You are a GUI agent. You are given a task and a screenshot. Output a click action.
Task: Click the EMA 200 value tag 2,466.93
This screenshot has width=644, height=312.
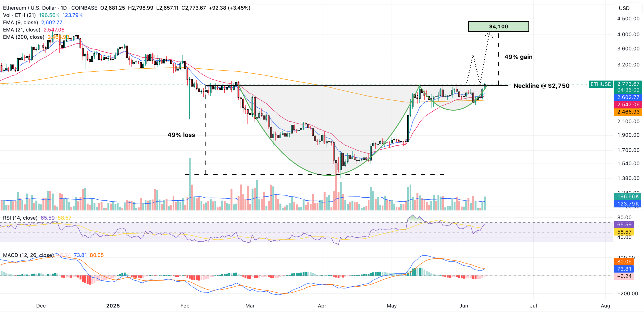pos(628,112)
